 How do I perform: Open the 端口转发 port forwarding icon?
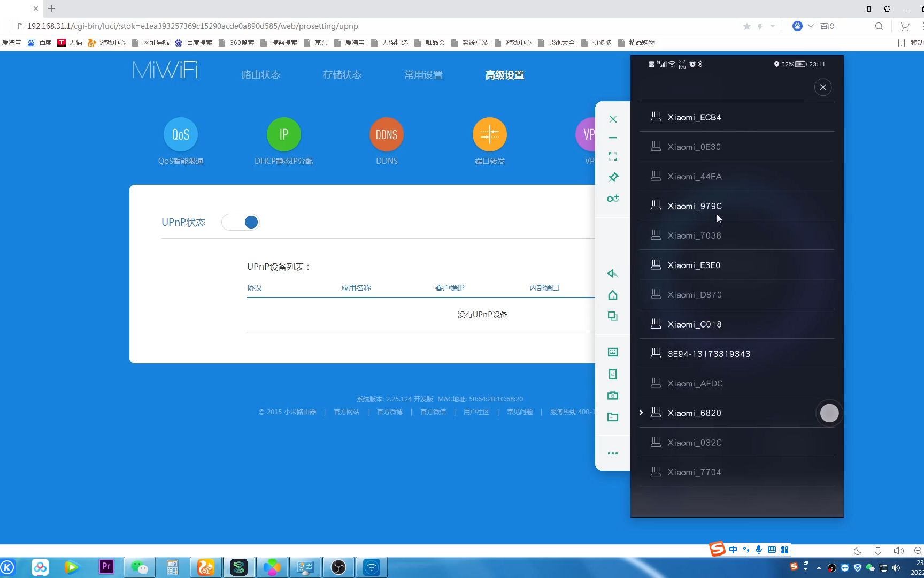click(490, 134)
